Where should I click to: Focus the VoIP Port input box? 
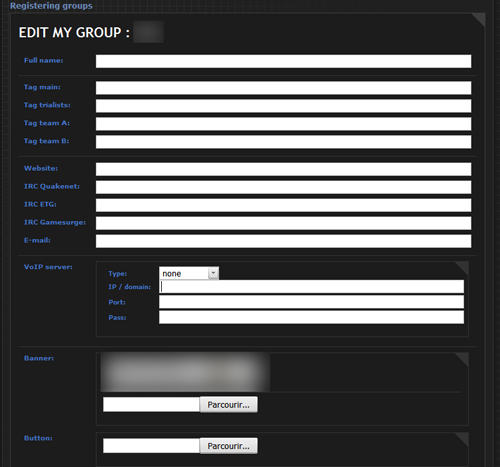tap(311, 302)
